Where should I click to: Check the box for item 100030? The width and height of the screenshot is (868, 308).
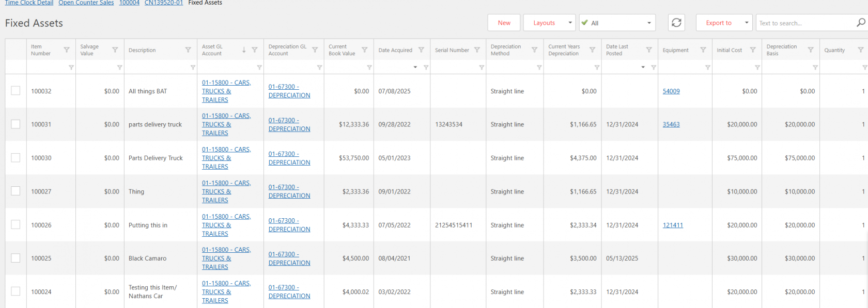click(16, 158)
